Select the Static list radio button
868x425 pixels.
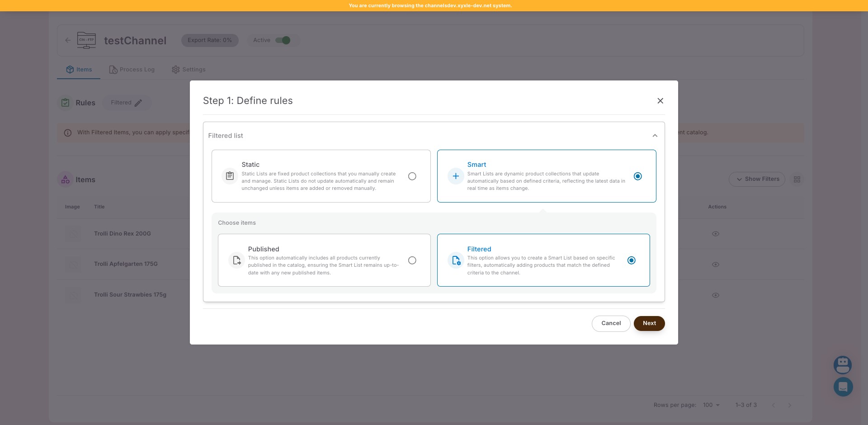pyautogui.click(x=412, y=176)
